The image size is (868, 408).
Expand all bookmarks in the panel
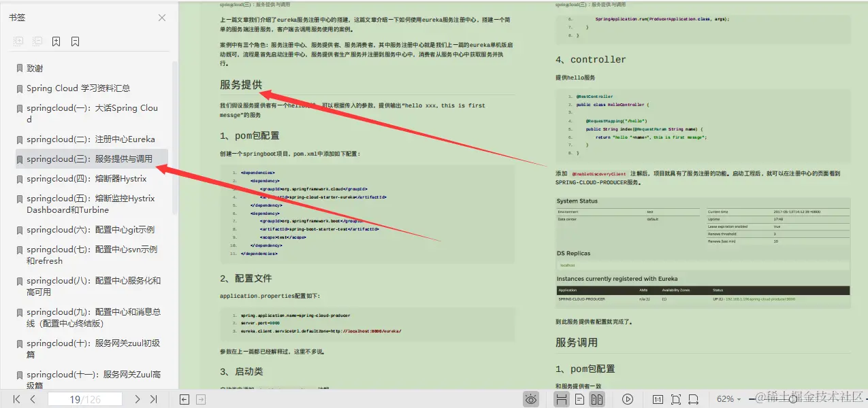point(17,41)
